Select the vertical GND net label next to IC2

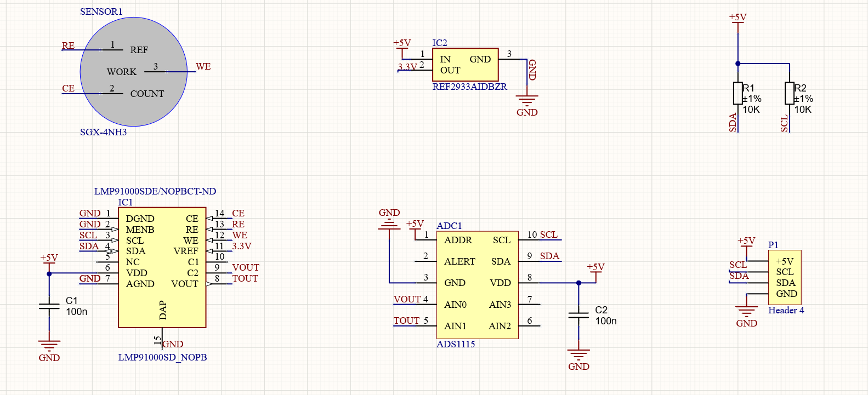[532, 70]
